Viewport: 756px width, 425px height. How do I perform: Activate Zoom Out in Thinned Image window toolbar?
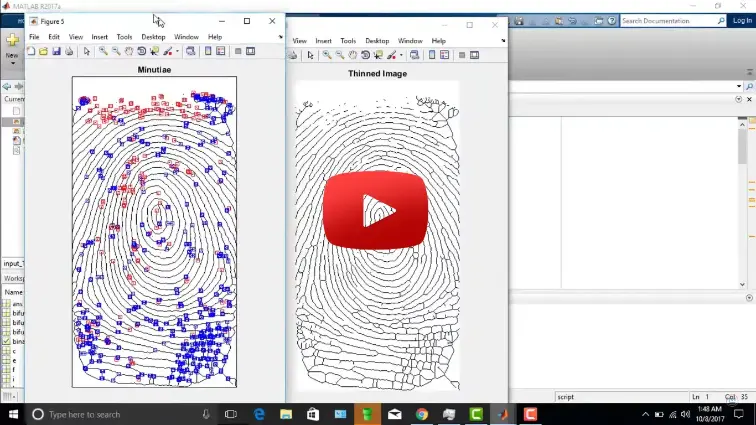coord(340,55)
